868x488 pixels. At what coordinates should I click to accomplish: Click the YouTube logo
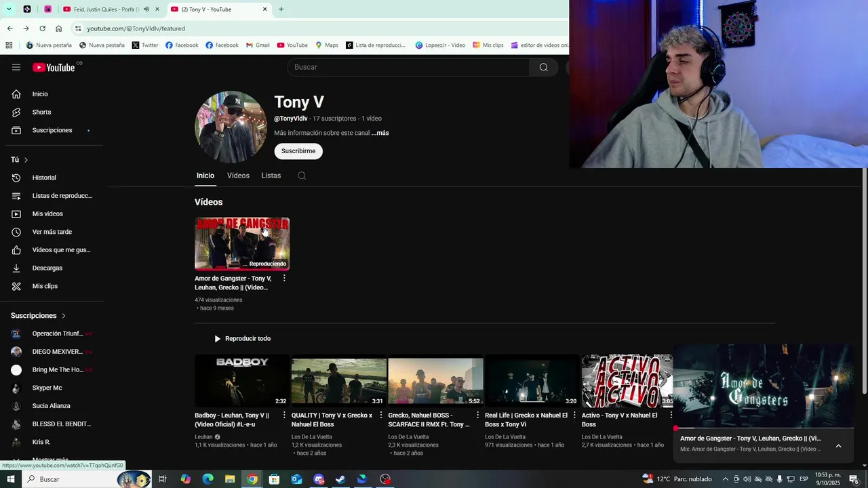tap(54, 67)
